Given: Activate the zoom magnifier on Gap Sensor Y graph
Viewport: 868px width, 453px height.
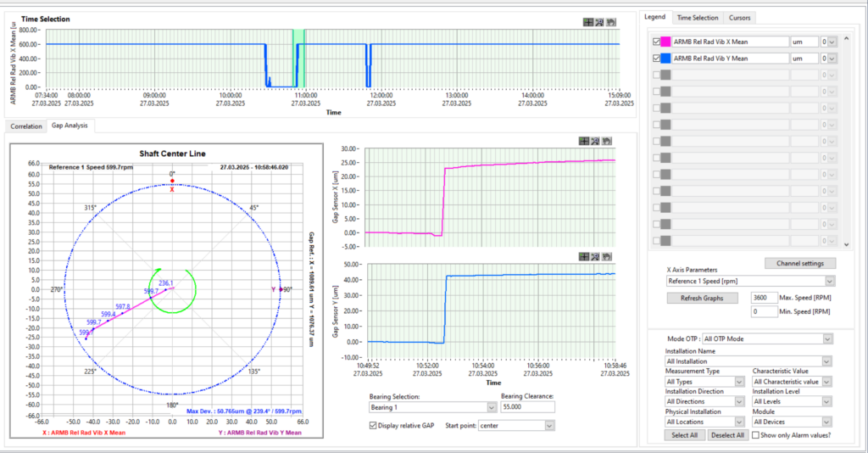Looking at the screenshot, I should [595, 256].
